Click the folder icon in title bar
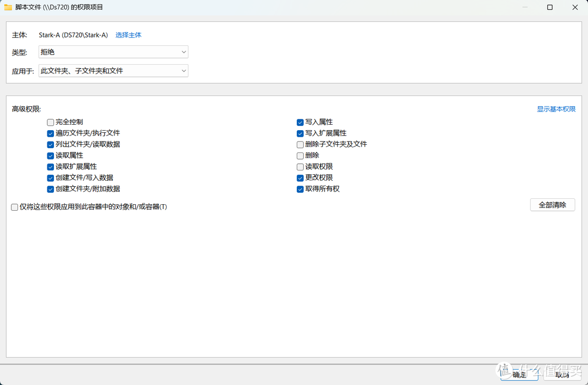This screenshot has height=385, width=588. (x=8, y=7)
